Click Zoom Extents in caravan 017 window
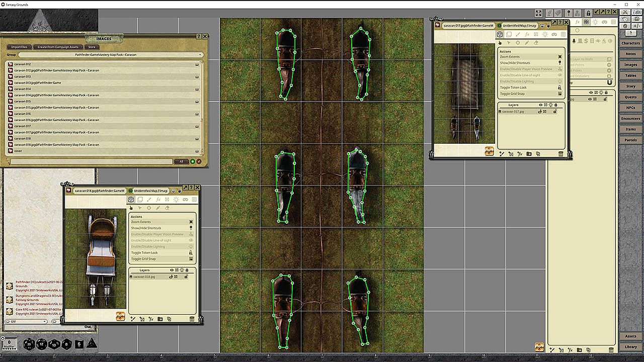Screen dimensions: 644x362 [x=531, y=57]
